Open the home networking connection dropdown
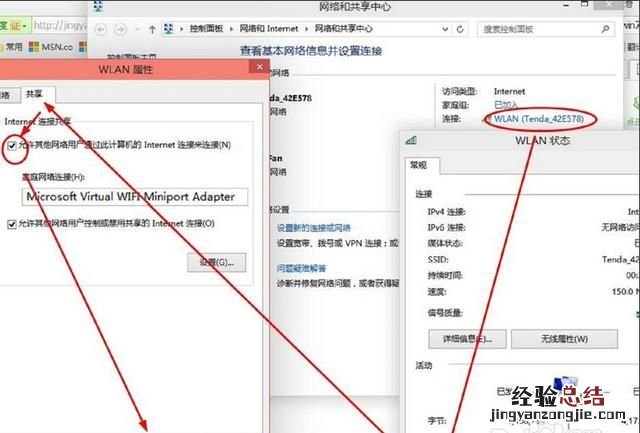Screen dimensions: 640x433 click(127, 197)
